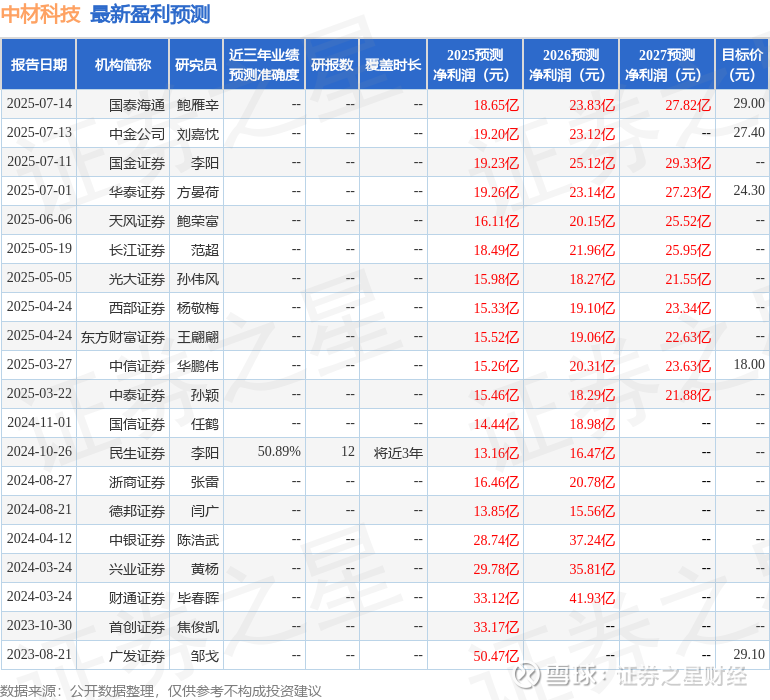The image size is (770, 700).
Task: Click the report count 12
Action: 348,451
